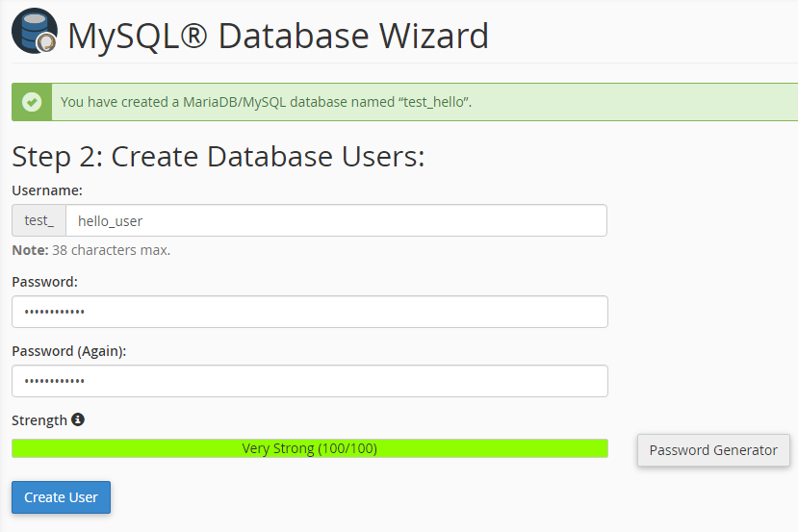Click the Step 2 Create Database Users heading
The height and width of the screenshot is (532, 798).
click(218, 157)
